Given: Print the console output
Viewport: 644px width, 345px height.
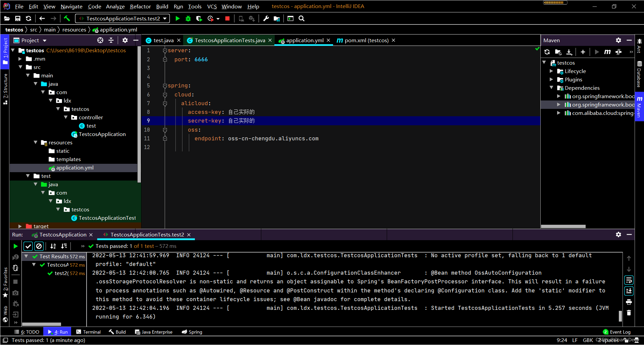Looking at the screenshot, I should (x=629, y=302).
